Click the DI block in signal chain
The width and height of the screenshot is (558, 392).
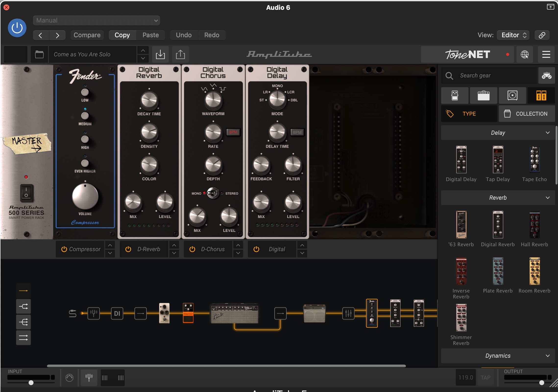click(117, 313)
